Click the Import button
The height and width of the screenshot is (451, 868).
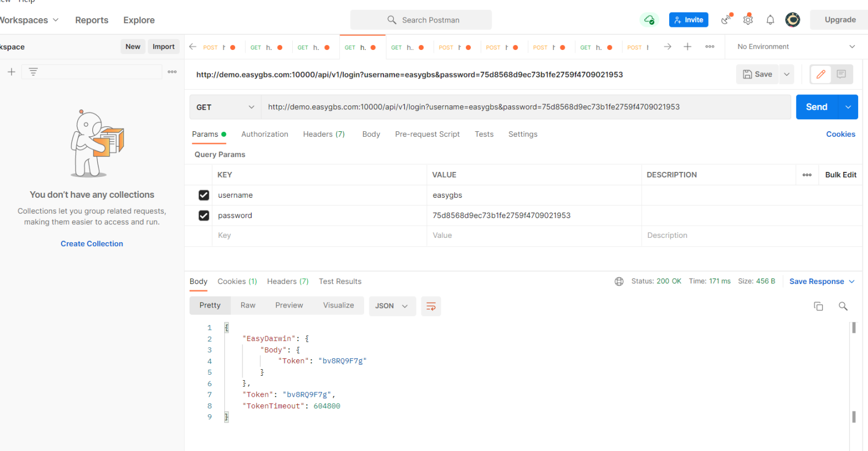[x=164, y=47]
